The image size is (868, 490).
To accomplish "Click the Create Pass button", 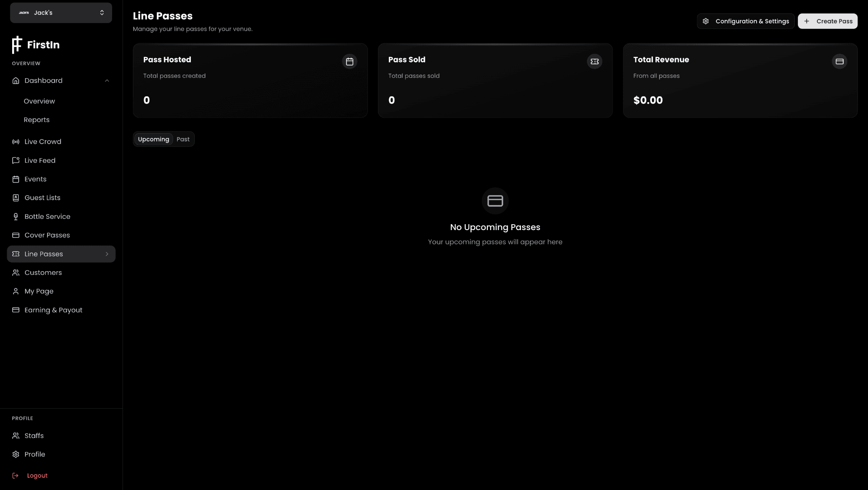I will pyautogui.click(x=828, y=21).
